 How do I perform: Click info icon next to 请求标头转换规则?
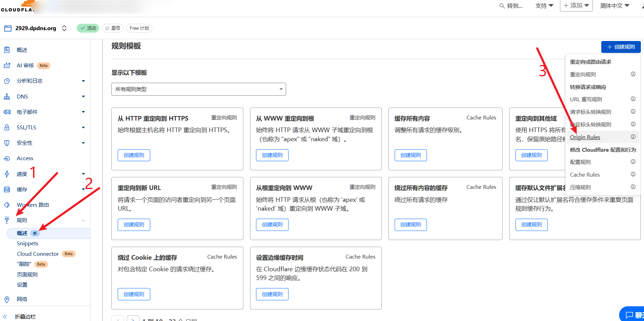pyautogui.click(x=633, y=111)
